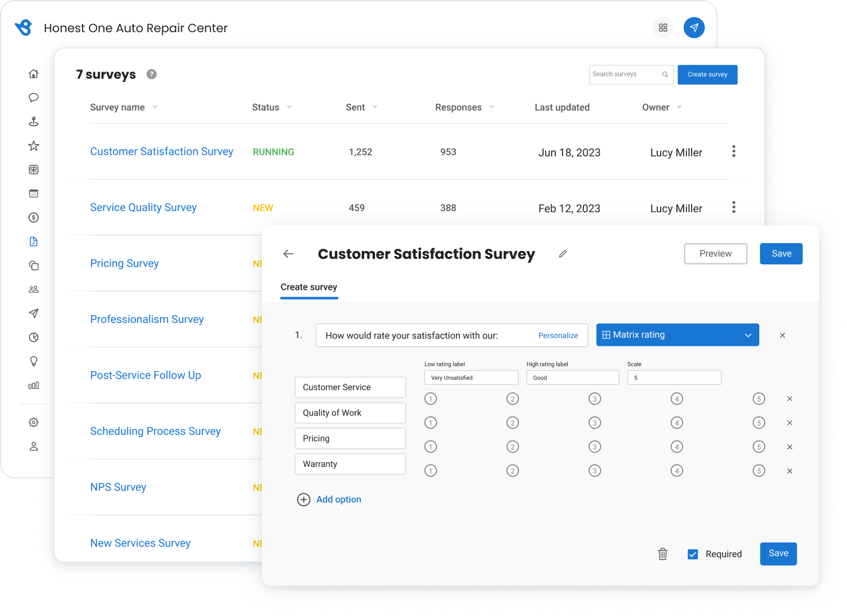Select rating 3 for Customer Service row
847x616 pixels.
click(x=595, y=398)
